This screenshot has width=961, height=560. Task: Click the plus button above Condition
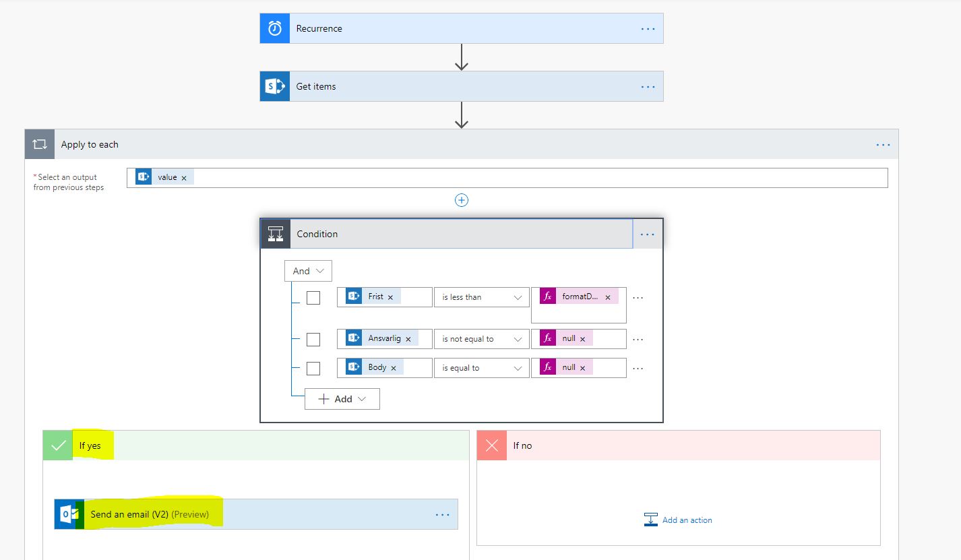(x=461, y=199)
